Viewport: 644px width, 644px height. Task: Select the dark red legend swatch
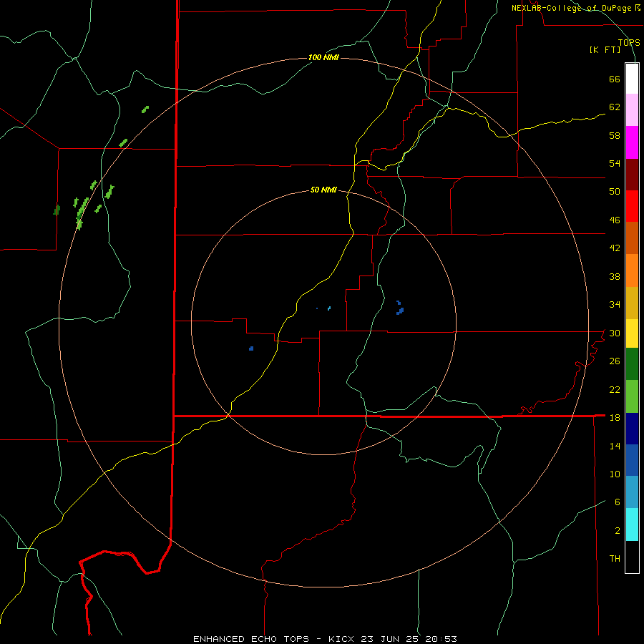[632, 174]
